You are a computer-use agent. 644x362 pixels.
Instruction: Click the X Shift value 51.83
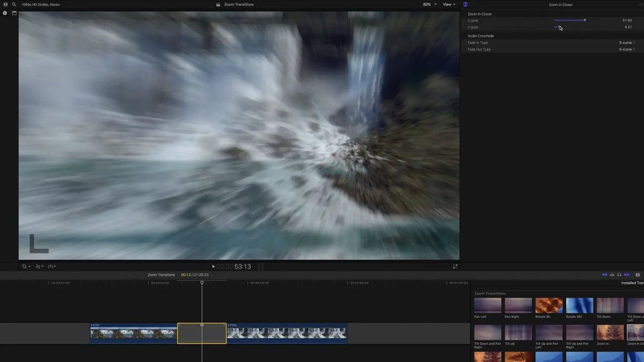click(x=627, y=20)
